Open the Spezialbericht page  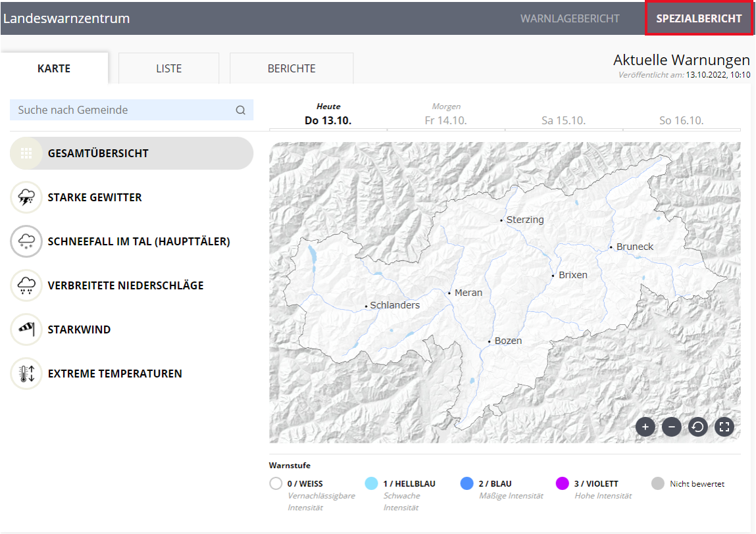click(x=699, y=18)
